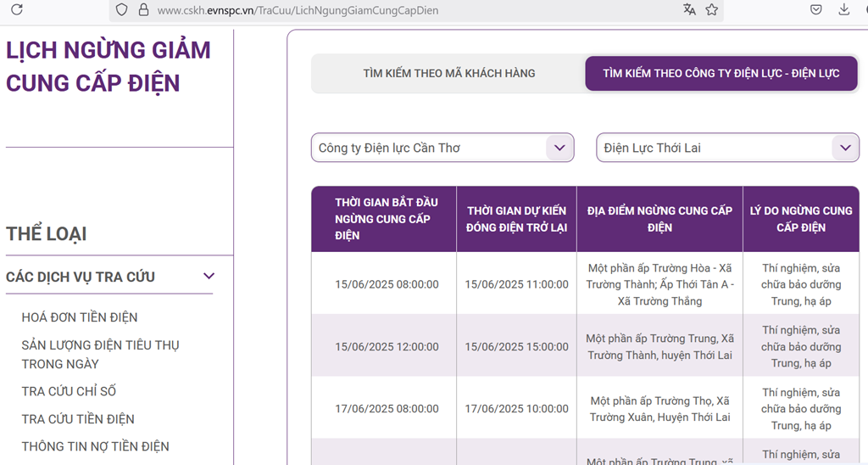
Task: Open the Công ty Điện lực Cần Thơ dropdown
Action: (x=442, y=148)
